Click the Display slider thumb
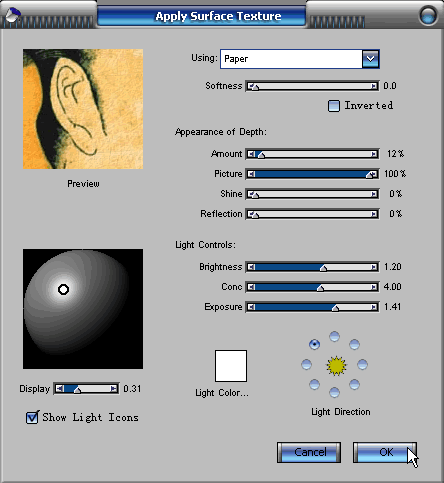 (x=77, y=390)
